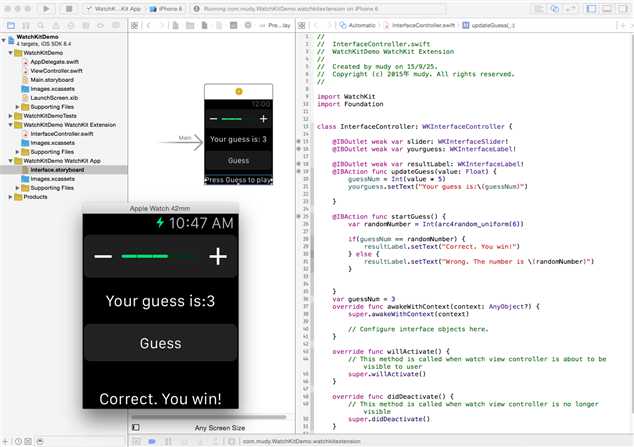This screenshot has width=634, height=447.
Task: Toggle the Debug area visibility
Action: 607,8
